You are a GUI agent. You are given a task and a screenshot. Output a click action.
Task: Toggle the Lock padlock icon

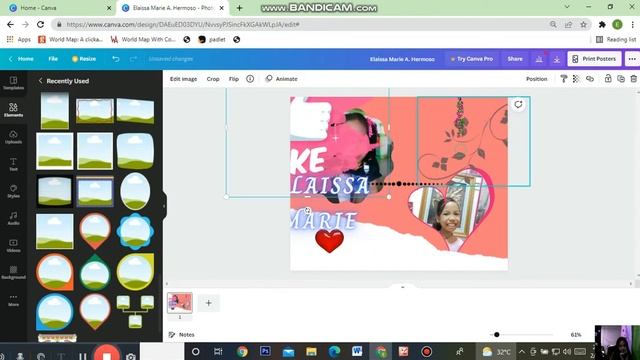point(608,79)
